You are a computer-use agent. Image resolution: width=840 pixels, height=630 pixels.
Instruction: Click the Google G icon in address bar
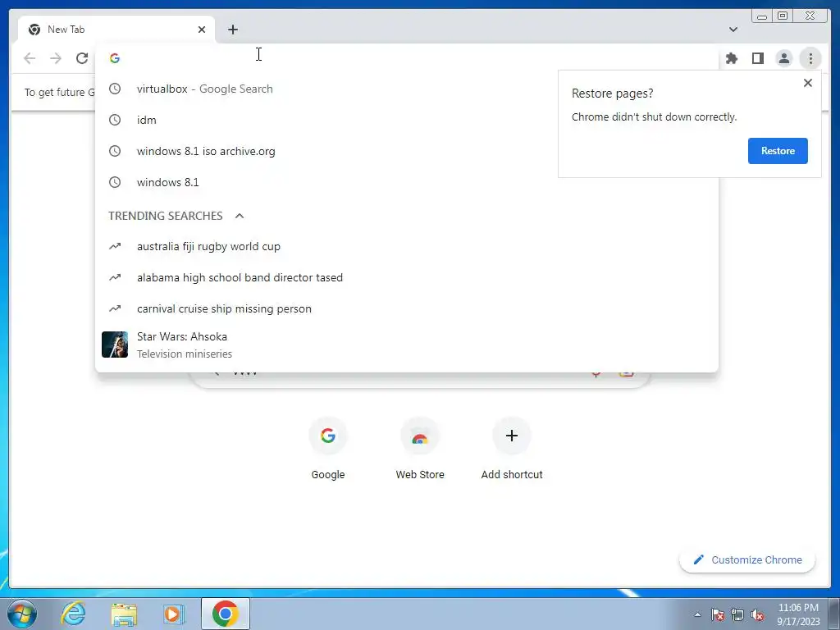tap(115, 58)
